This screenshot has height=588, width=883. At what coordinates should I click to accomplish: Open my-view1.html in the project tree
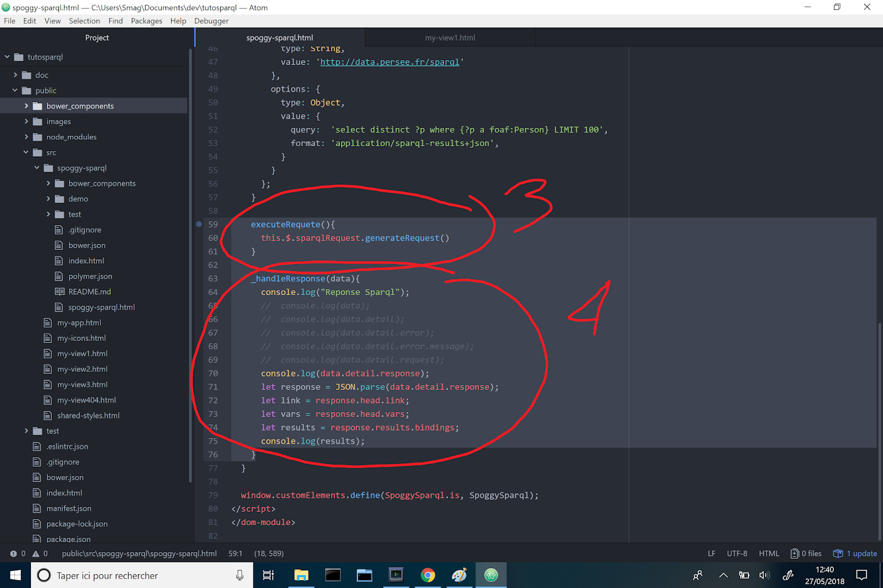[82, 354]
